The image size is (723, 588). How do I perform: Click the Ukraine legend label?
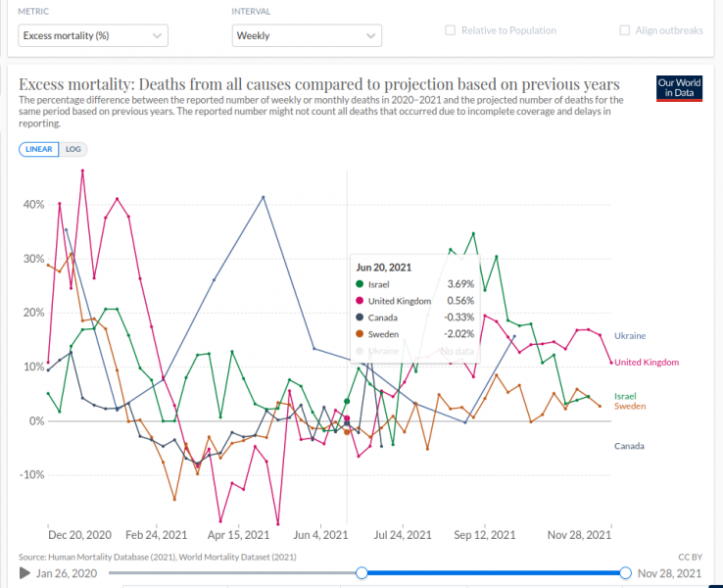[629, 336]
